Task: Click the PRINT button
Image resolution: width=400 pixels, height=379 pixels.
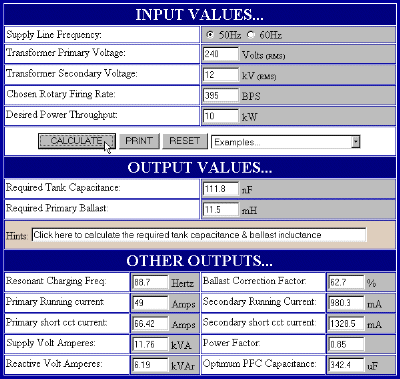Action: (139, 141)
